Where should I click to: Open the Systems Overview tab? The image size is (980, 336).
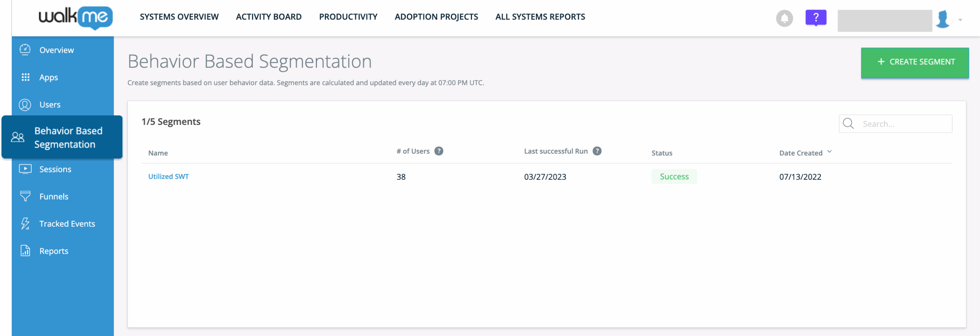tap(179, 17)
